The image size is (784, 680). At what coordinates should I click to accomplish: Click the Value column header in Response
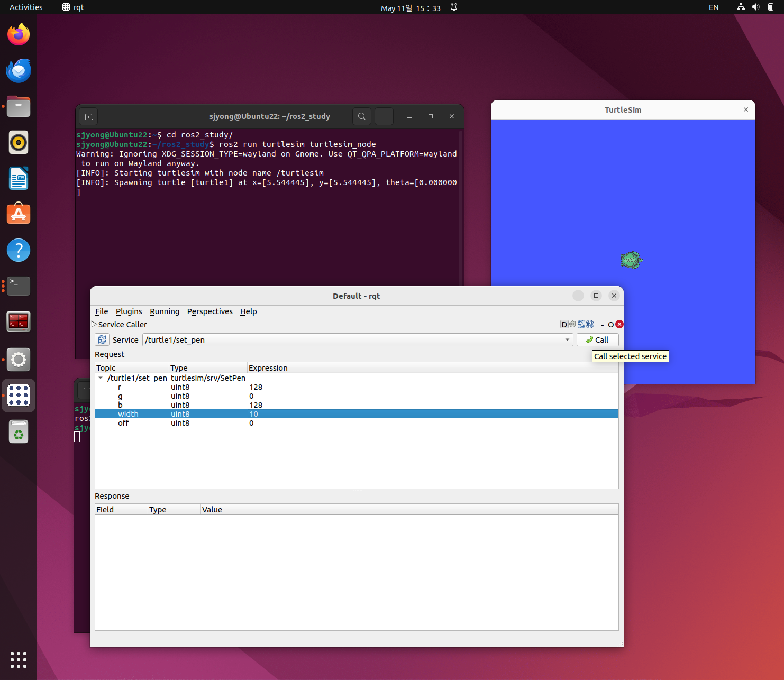(409, 510)
